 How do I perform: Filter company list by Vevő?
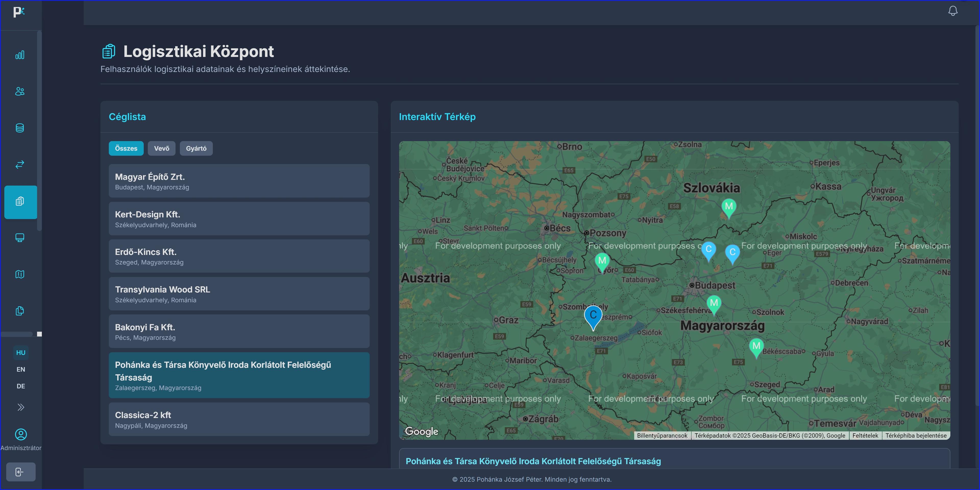coord(161,148)
